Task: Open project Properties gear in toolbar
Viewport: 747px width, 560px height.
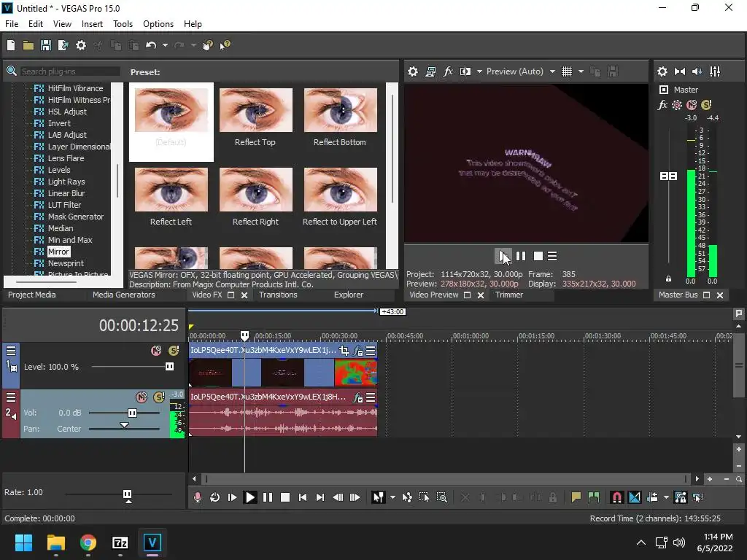Action: pyautogui.click(x=81, y=45)
